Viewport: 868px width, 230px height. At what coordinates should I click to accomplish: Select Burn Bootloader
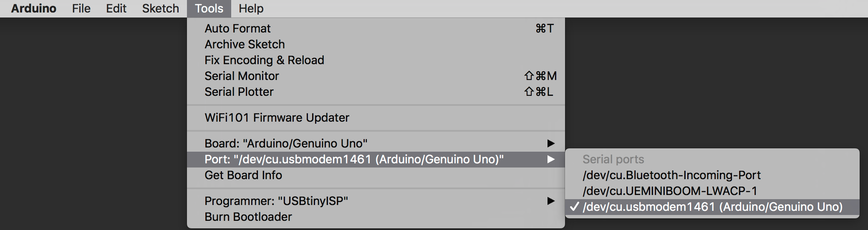click(248, 217)
